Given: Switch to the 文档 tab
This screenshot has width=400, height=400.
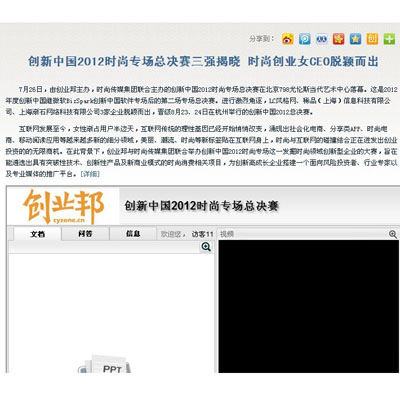Looking at the screenshot, I should click(x=38, y=234).
